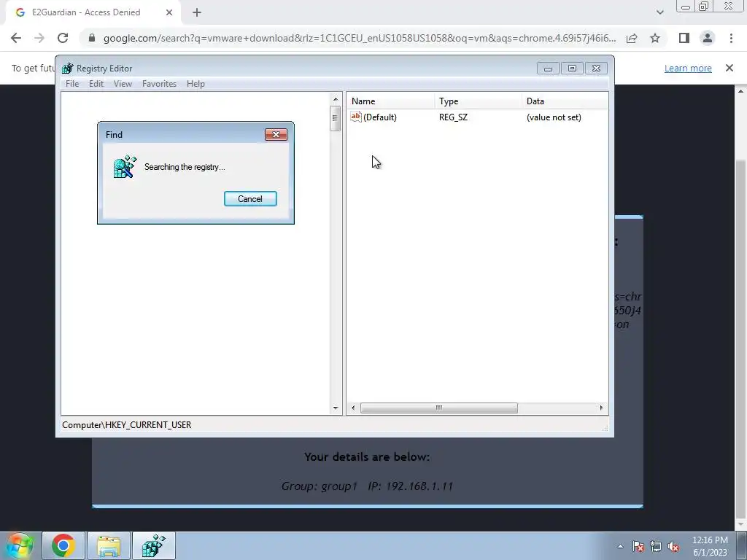Follow the Learn more link
747x560 pixels.
coord(688,68)
